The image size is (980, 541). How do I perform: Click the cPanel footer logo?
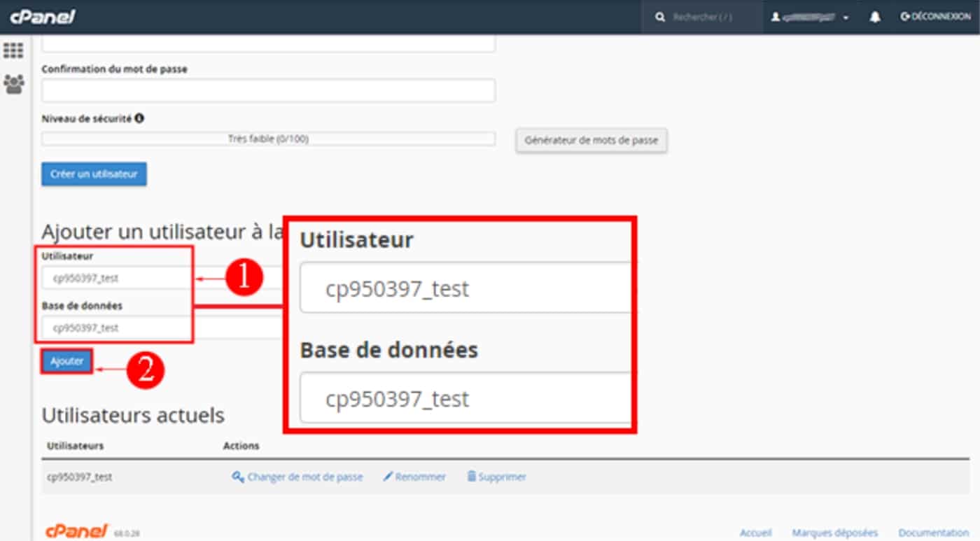click(x=77, y=531)
